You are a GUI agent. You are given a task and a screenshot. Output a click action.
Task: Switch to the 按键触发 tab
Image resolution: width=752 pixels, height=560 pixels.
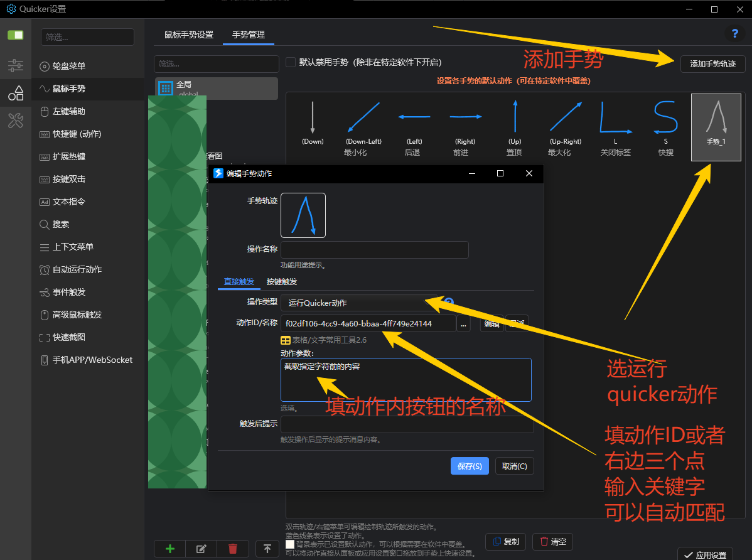[282, 282]
